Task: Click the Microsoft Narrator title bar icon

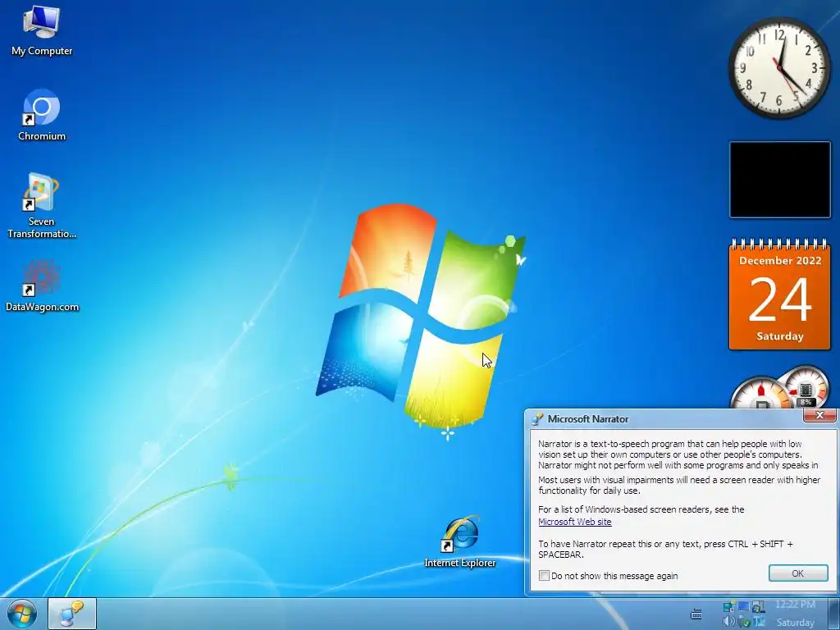Action: 536,419
